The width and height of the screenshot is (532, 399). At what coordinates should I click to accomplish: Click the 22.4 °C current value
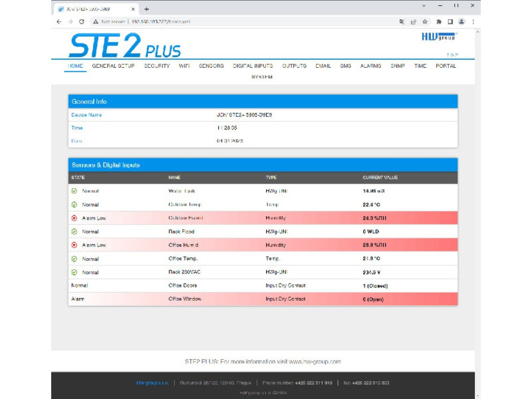[x=372, y=205]
